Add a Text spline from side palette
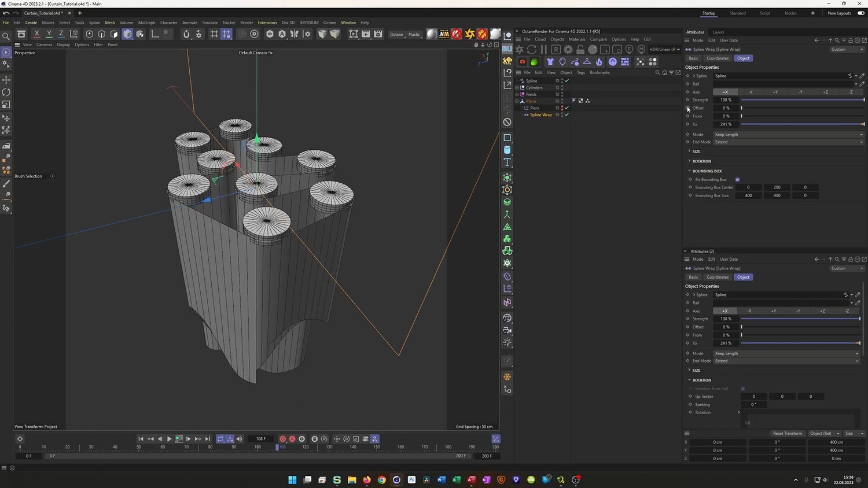This screenshot has width=868, height=488. click(507, 162)
